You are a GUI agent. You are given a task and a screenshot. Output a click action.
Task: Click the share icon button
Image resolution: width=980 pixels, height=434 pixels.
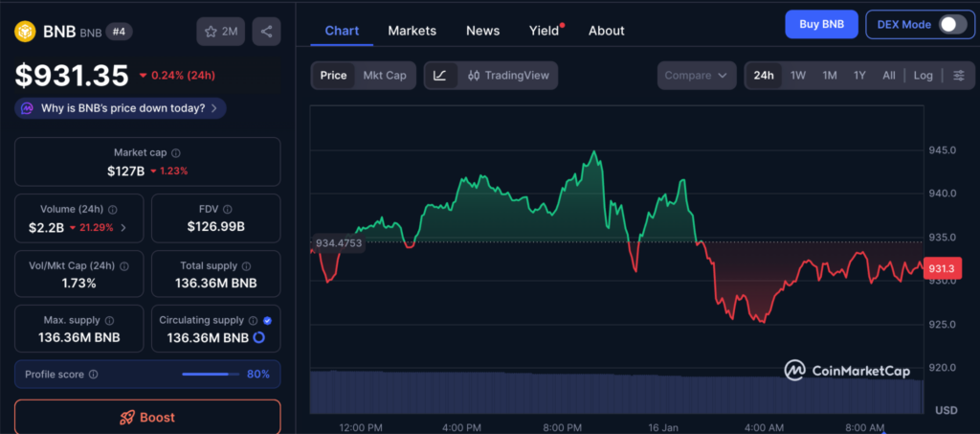[x=266, y=32]
